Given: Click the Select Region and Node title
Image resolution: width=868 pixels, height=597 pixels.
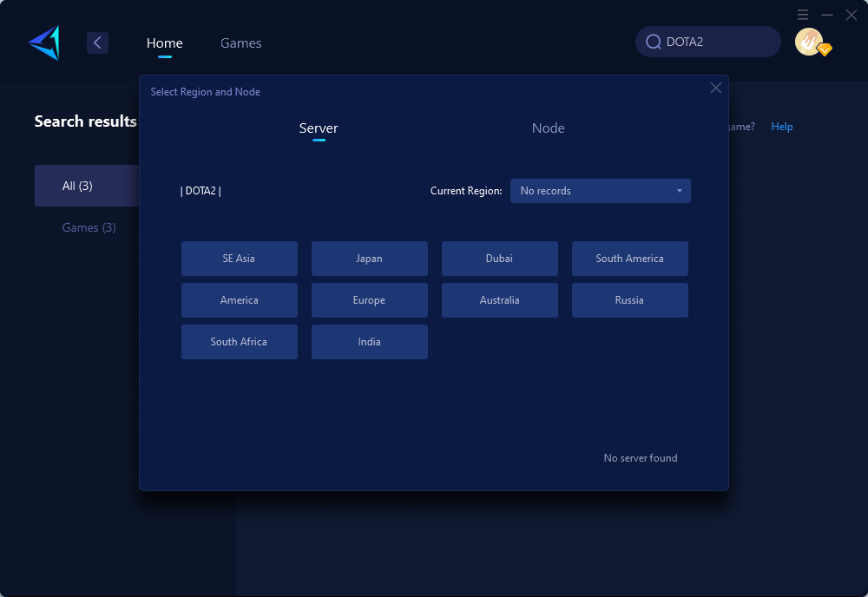Looking at the screenshot, I should (x=206, y=92).
